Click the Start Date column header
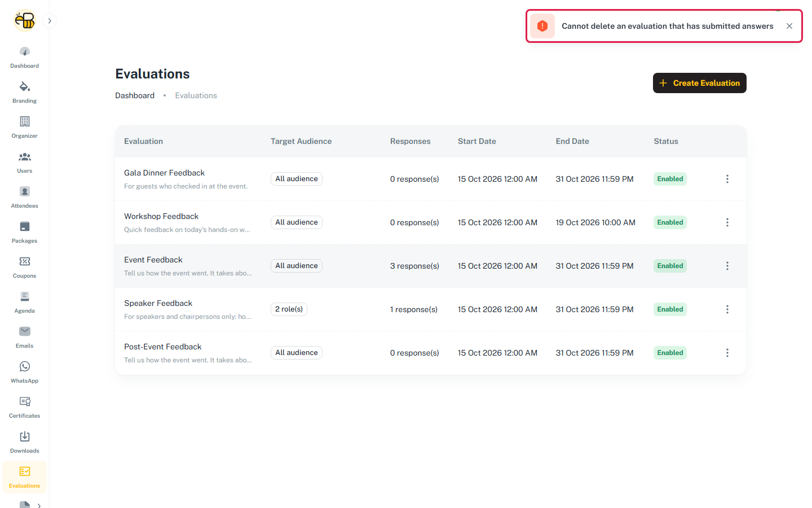The height and width of the screenshot is (508, 812). 477,141
